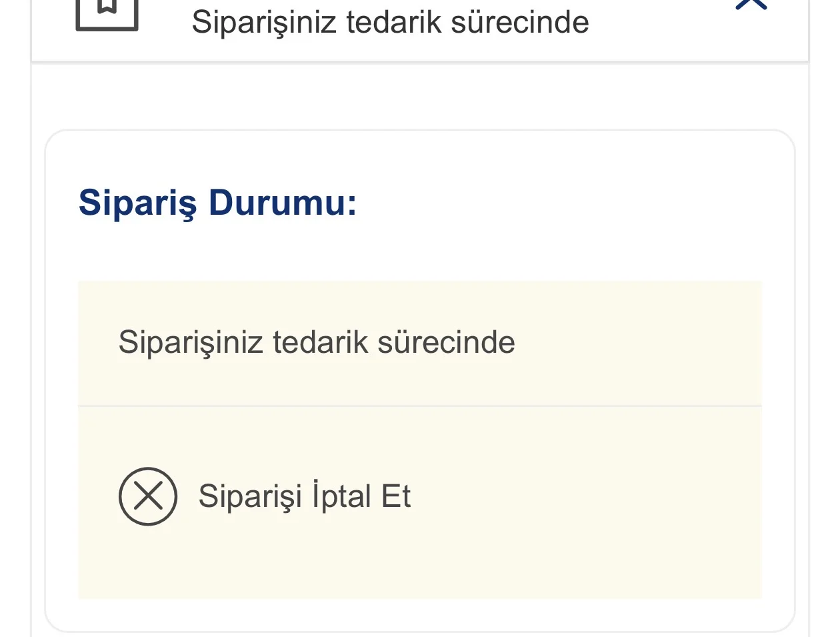The width and height of the screenshot is (840, 637).
Task: Click the status text in the yellow box
Action: pos(317,343)
